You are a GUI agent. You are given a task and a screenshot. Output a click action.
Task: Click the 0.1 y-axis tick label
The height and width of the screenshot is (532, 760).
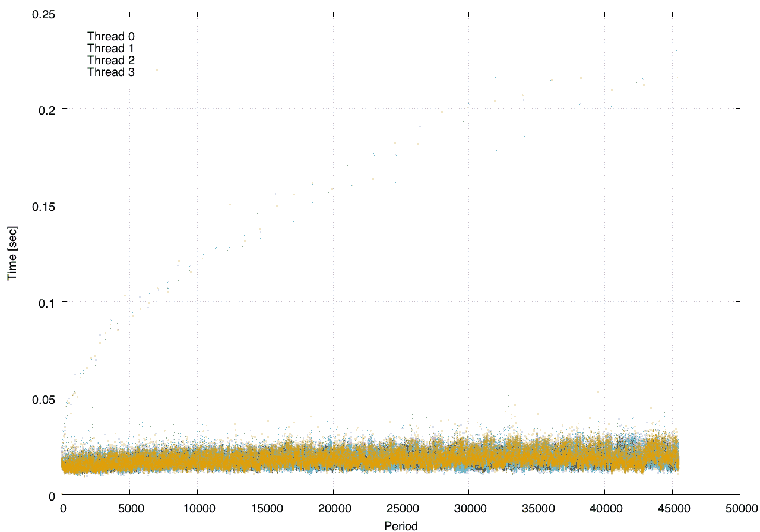[x=46, y=302]
